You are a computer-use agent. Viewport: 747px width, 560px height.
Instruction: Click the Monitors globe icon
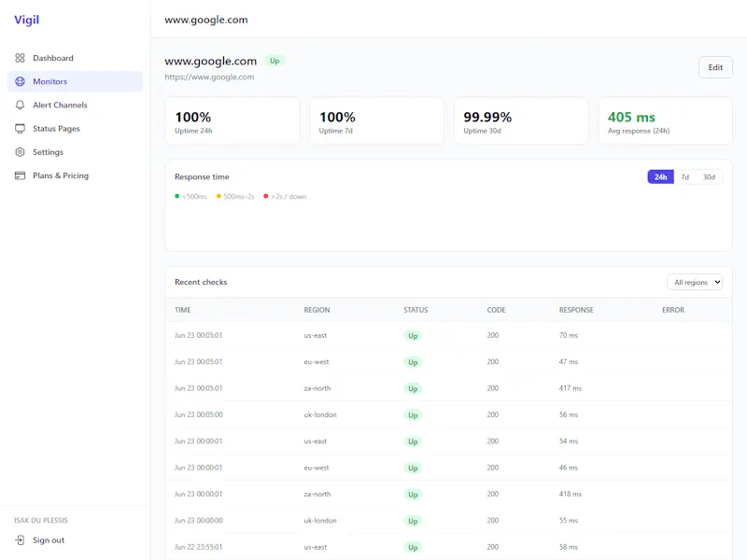pos(20,81)
